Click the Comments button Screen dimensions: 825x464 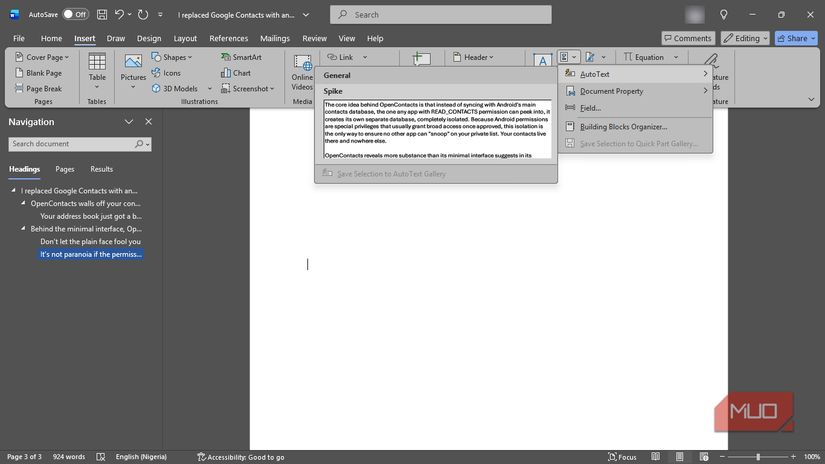[688, 38]
